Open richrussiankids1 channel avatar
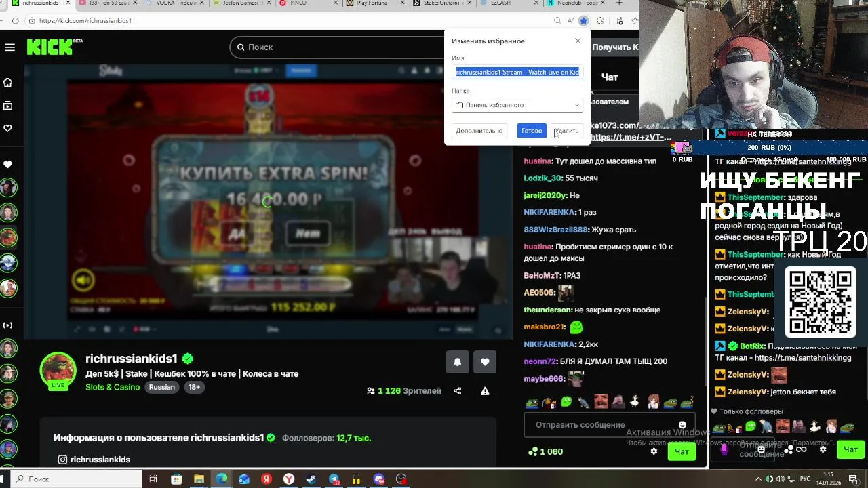This screenshot has height=488, width=868. pyautogui.click(x=58, y=370)
